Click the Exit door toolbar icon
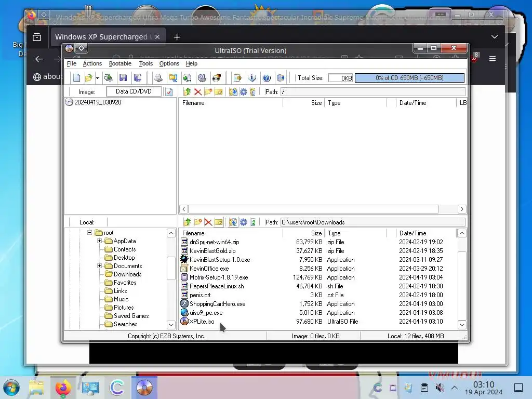The image size is (532, 399). pyautogui.click(x=281, y=78)
